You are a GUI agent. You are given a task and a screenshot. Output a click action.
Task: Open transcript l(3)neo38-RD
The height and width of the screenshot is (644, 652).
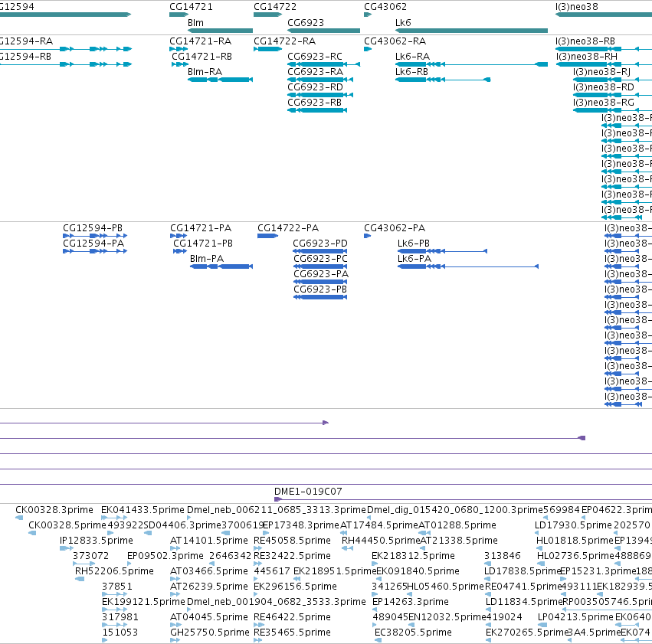(604, 87)
